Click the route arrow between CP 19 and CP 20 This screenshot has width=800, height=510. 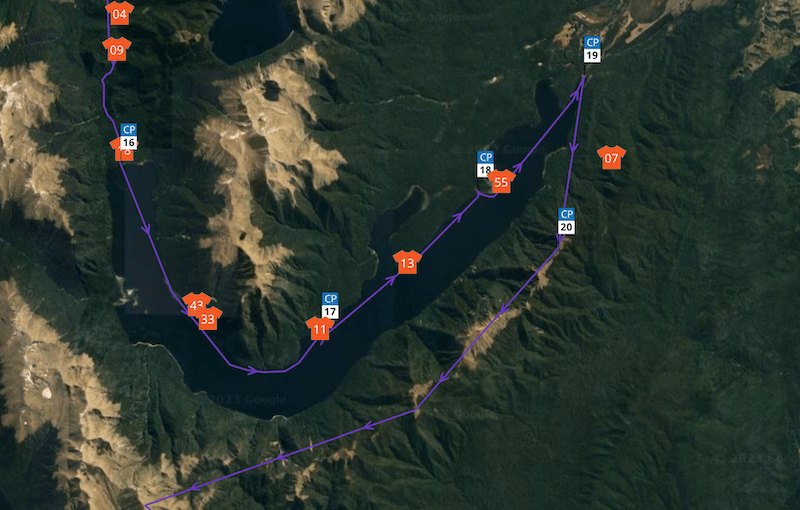click(573, 148)
